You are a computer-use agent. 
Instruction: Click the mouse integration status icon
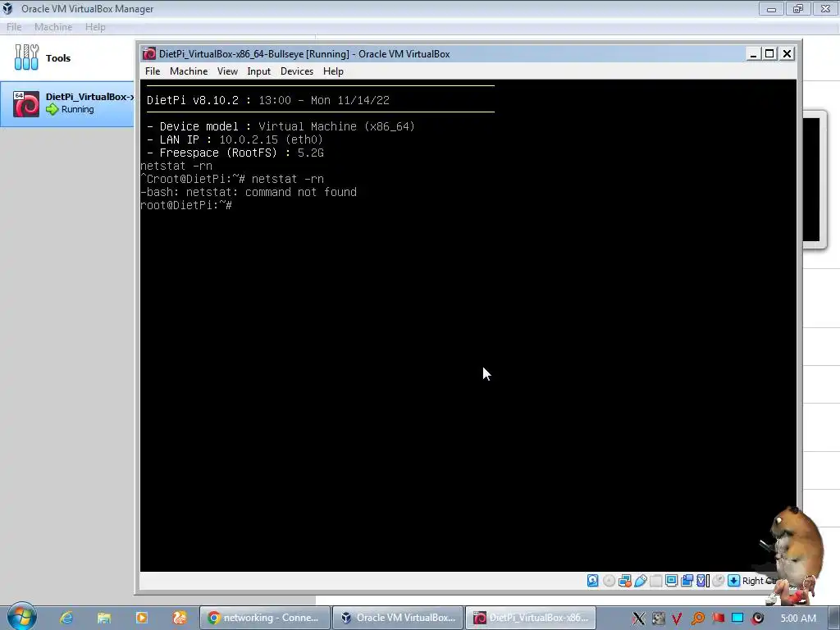click(719, 581)
